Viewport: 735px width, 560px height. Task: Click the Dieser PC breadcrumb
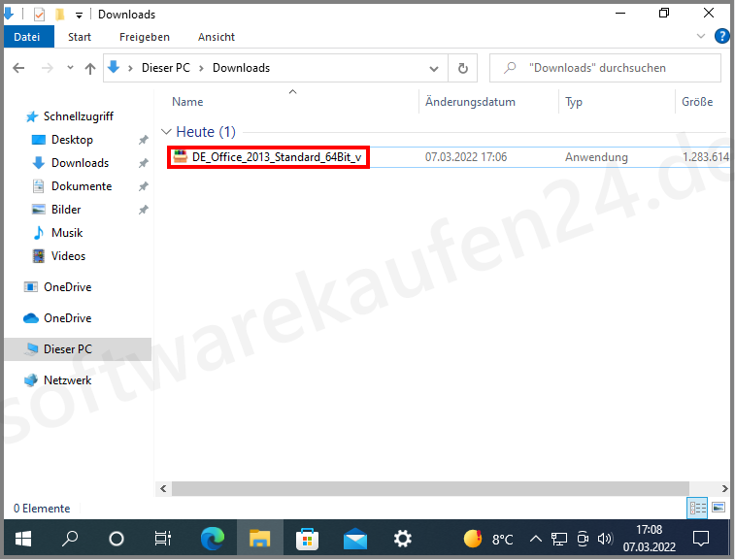tap(166, 68)
